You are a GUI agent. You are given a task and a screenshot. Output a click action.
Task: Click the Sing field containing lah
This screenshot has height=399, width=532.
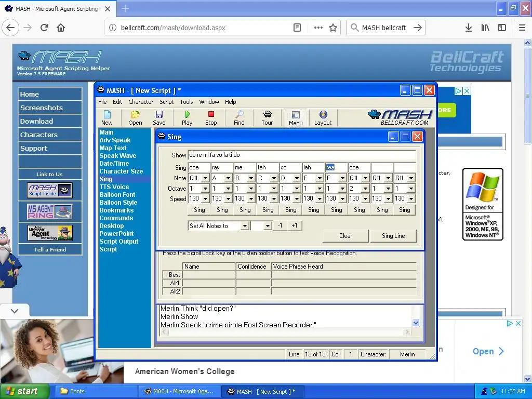tap(313, 167)
